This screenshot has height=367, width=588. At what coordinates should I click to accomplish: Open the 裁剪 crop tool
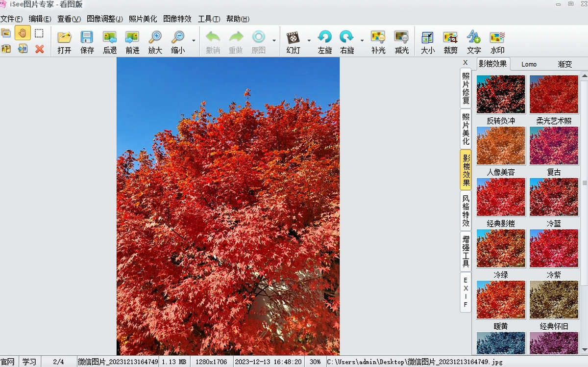click(x=450, y=43)
